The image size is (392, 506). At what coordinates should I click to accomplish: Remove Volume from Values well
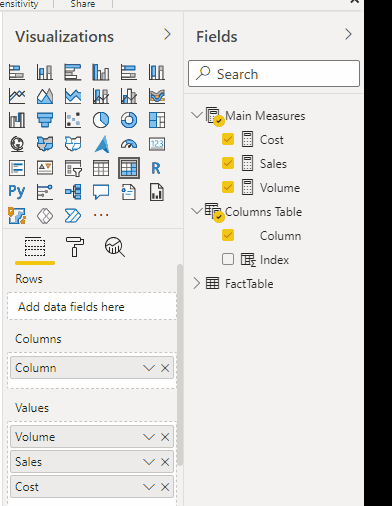click(165, 437)
